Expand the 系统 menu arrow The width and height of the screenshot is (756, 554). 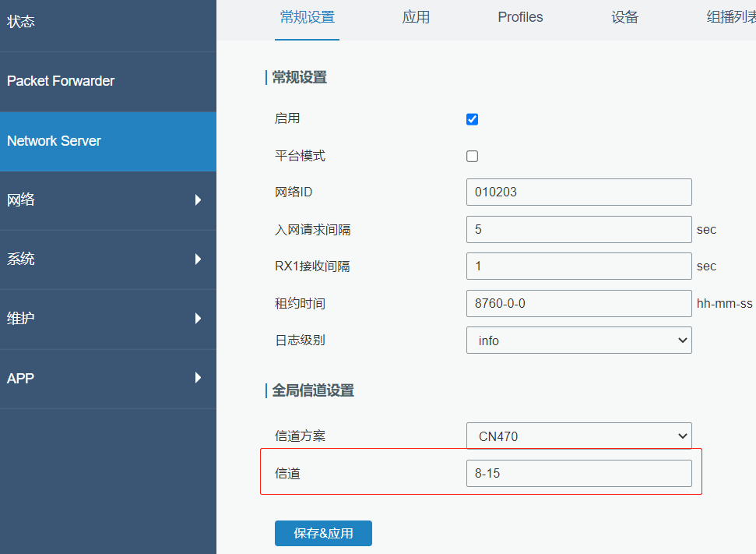198,259
